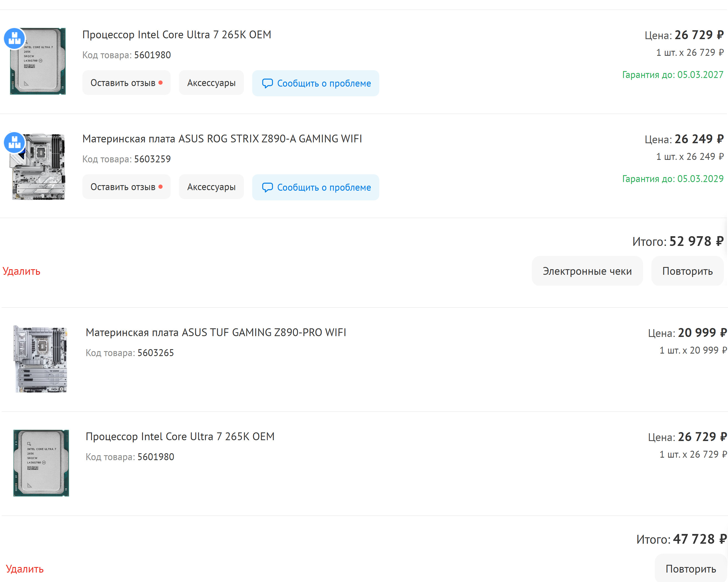Image resolution: width=728 pixels, height=582 pixels.
Task: Delete the 47 728 ₽ order
Action: click(x=25, y=569)
